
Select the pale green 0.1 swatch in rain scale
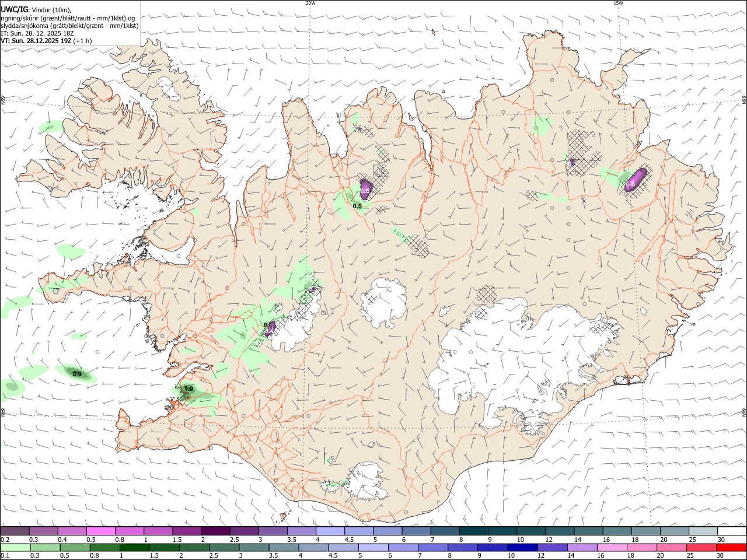15,548
